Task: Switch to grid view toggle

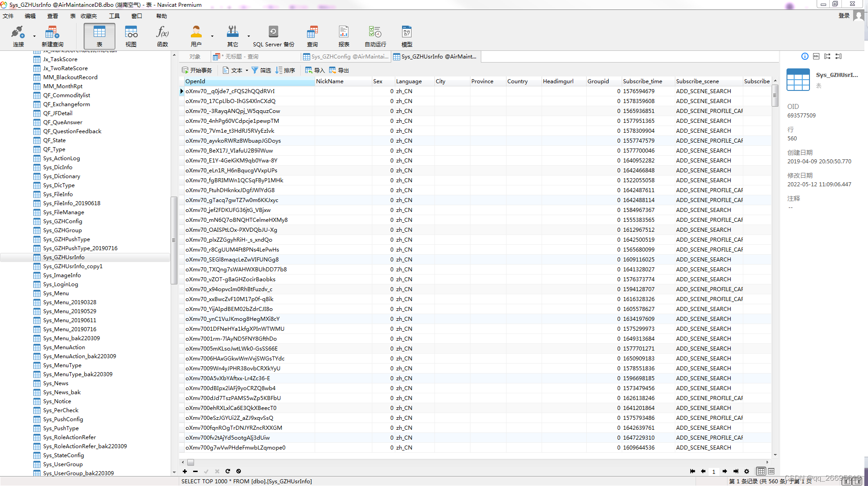Action: [x=761, y=471]
